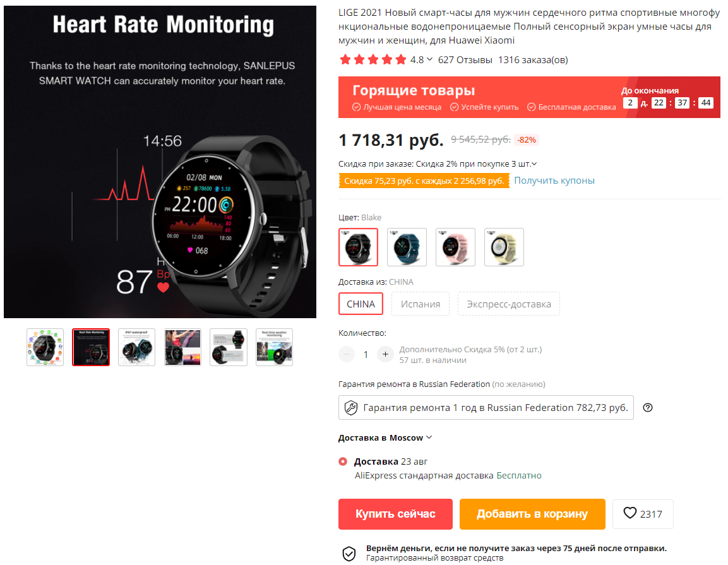The height and width of the screenshot is (565, 728).
Task: Select the delivery 23 авг radio button
Action: click(x=343, y=461)
